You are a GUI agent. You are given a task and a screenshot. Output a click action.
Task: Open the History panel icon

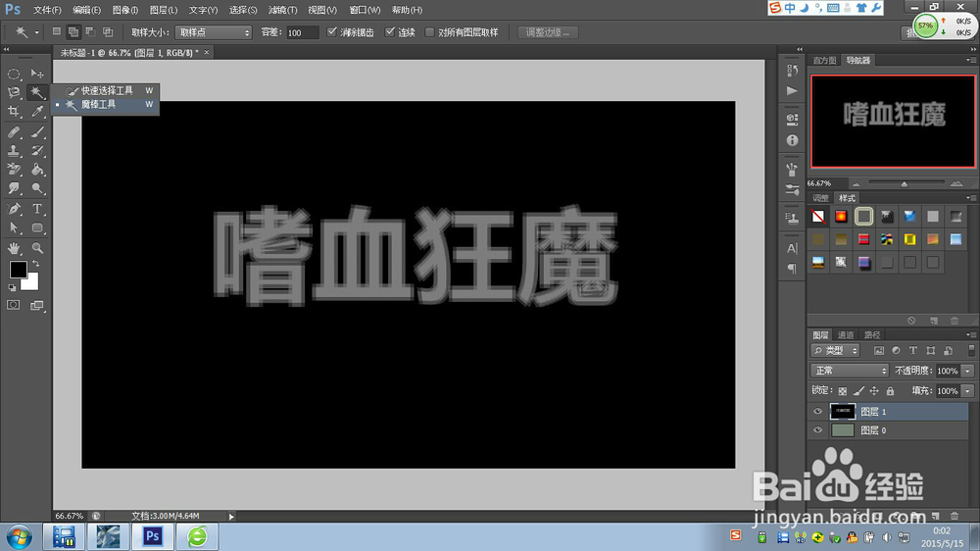point(793,71)
